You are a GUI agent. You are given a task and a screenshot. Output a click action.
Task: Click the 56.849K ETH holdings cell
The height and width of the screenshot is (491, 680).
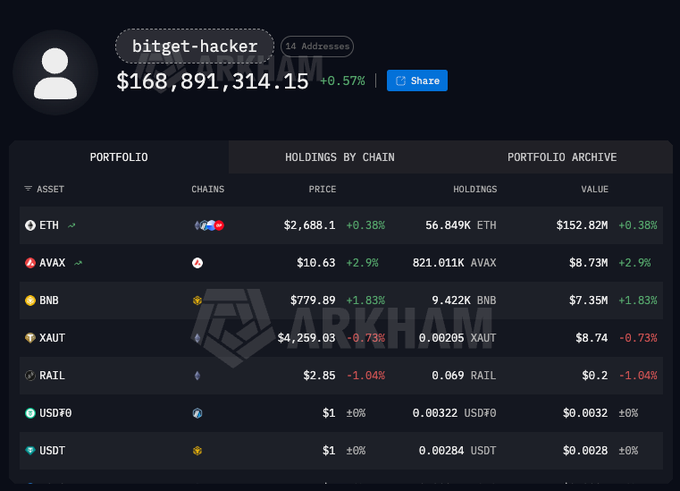[461, 225]
